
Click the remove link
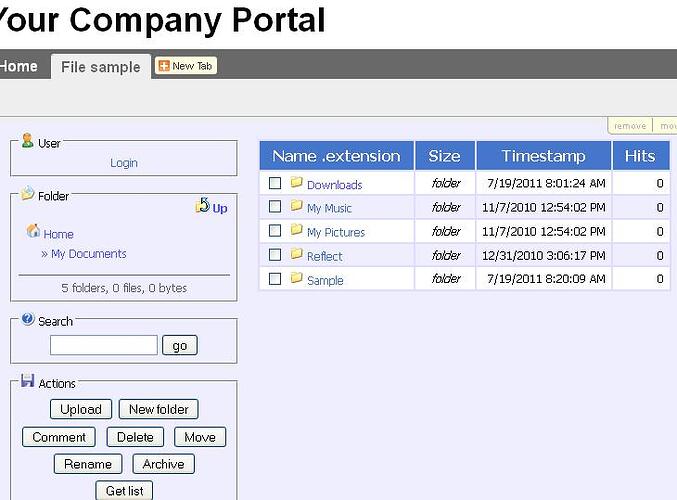point(630,126)
